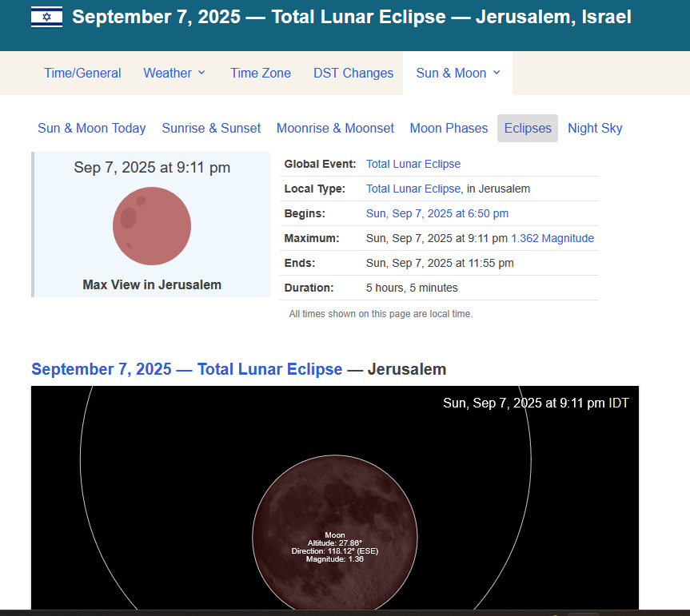Click the Moon image in eclipse animation
690x616 pixels.
point(335,532)
